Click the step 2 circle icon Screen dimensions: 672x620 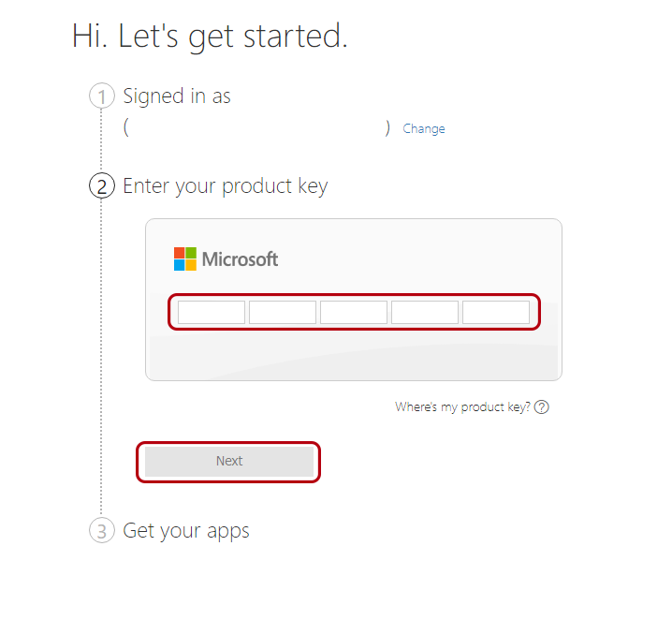pos(101,186)
